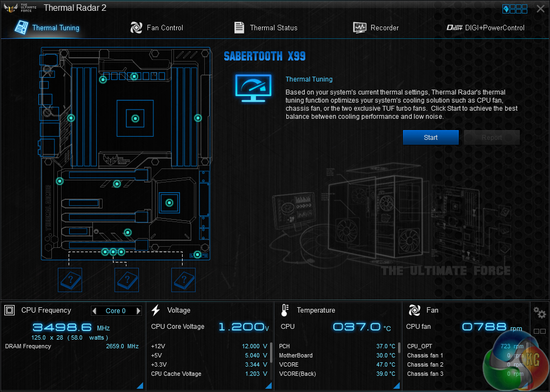Click the TUF logo in the title bar
This screenshot has height=392, width=550.
(10, 8)
